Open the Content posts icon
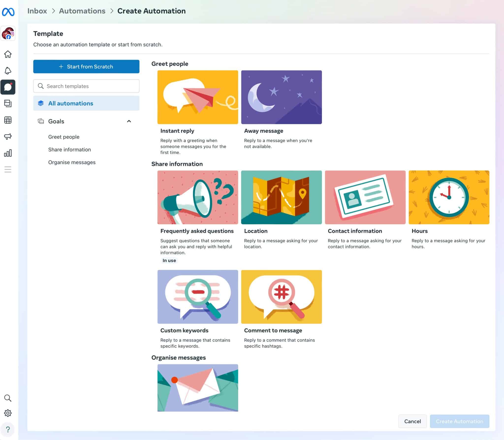Viewport: 504px width, 440px height. tap(8, 104)
